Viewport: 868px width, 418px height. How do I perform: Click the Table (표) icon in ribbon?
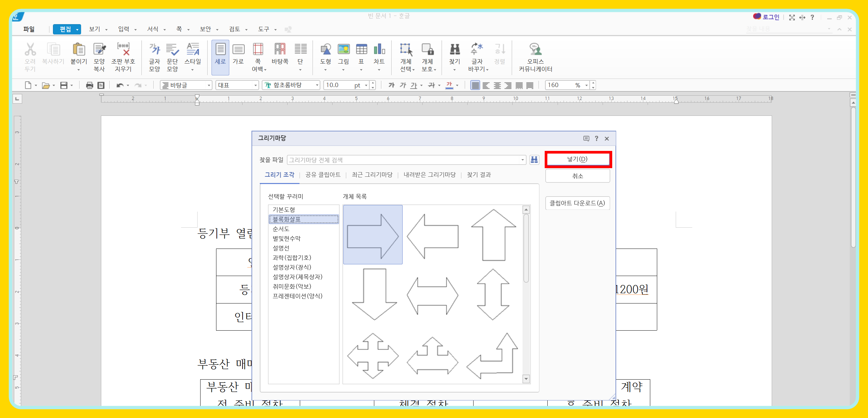[361, 50]
